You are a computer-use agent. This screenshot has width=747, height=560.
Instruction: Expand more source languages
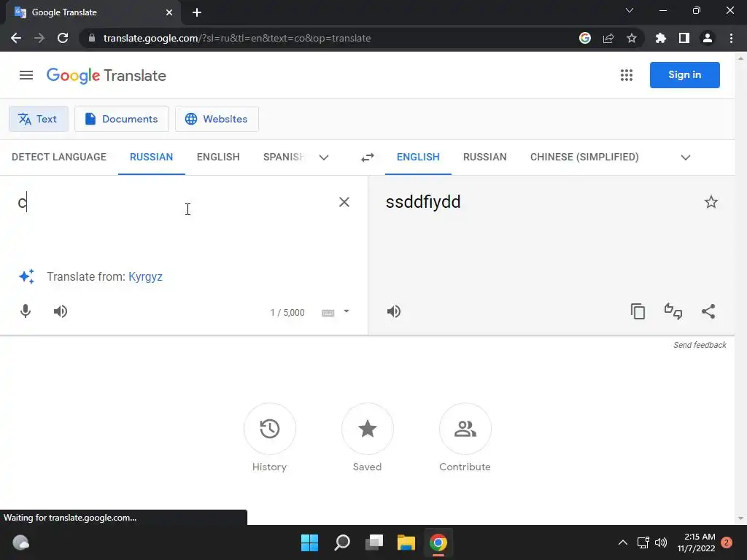(324, 157)
